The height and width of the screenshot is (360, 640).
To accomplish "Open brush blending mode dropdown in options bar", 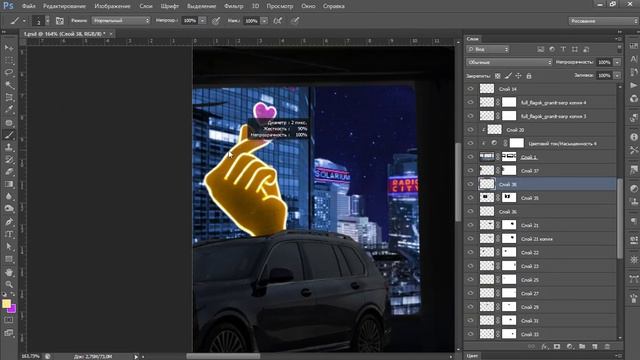I will click(x=121, y=20).
